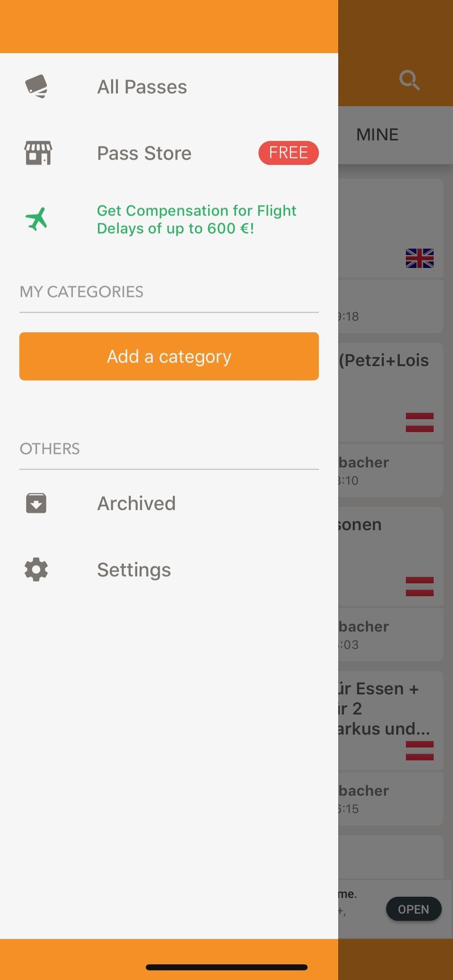Go to Settings from the menu

[x=134, y=570]
